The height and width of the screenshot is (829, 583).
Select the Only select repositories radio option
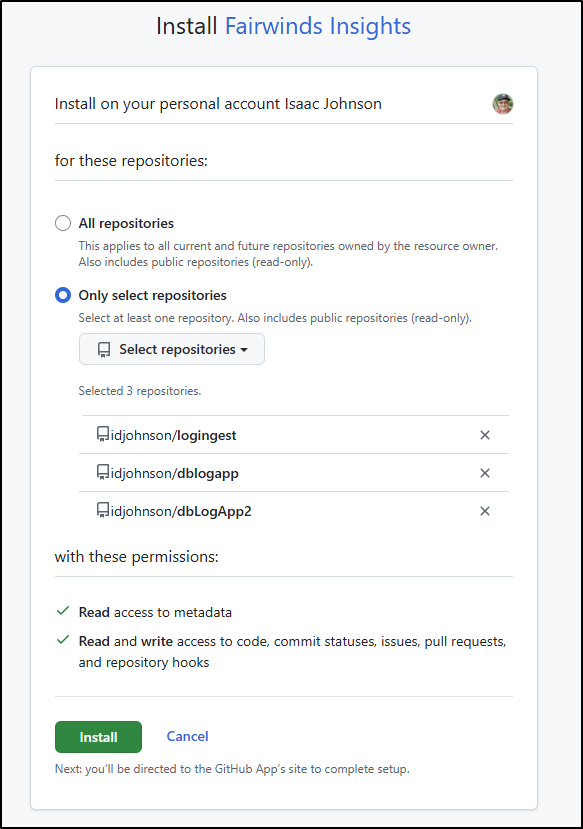pos(63,295)
